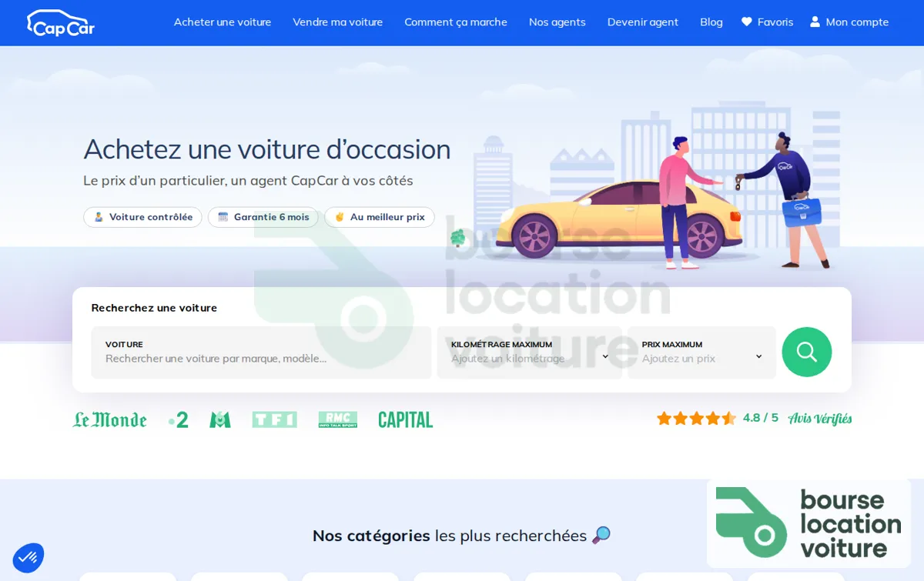924x581 pixels.
Task: Click the Capital press logo
Action: (x=406, y=419)
